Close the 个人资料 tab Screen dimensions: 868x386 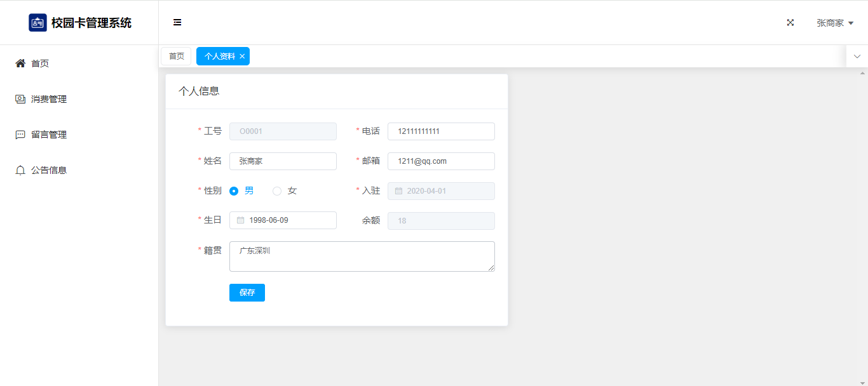point(242,57)
